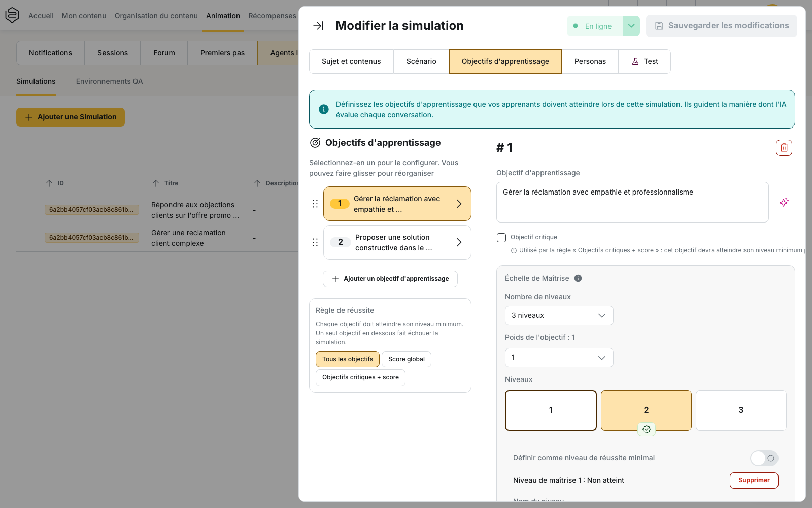Select the Tous les objectifs rule
This screenshot has height=508, width=812.
pos(348,359)
